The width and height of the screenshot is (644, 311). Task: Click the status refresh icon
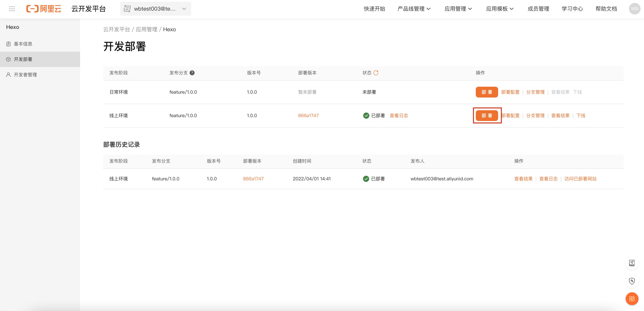click(x=376, y=73)
